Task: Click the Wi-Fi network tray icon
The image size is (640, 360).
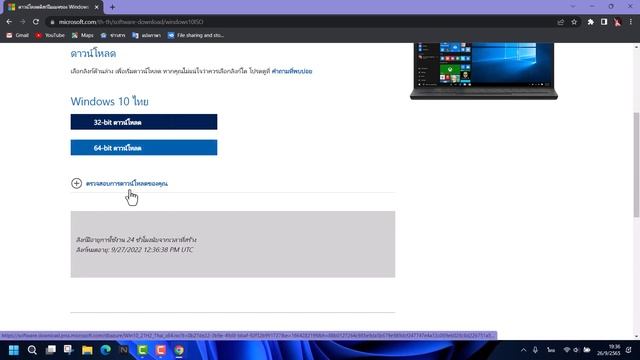Action: click(x=567, y=350)
